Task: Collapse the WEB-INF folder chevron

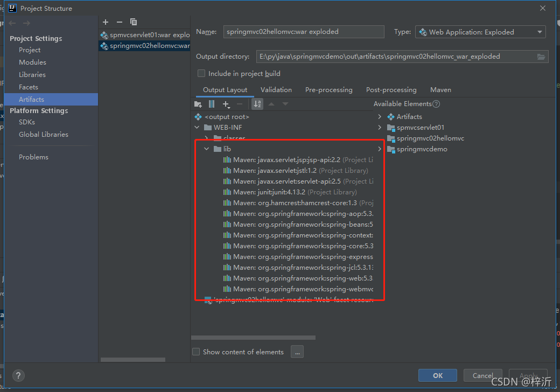Action: tap(197, 128)
